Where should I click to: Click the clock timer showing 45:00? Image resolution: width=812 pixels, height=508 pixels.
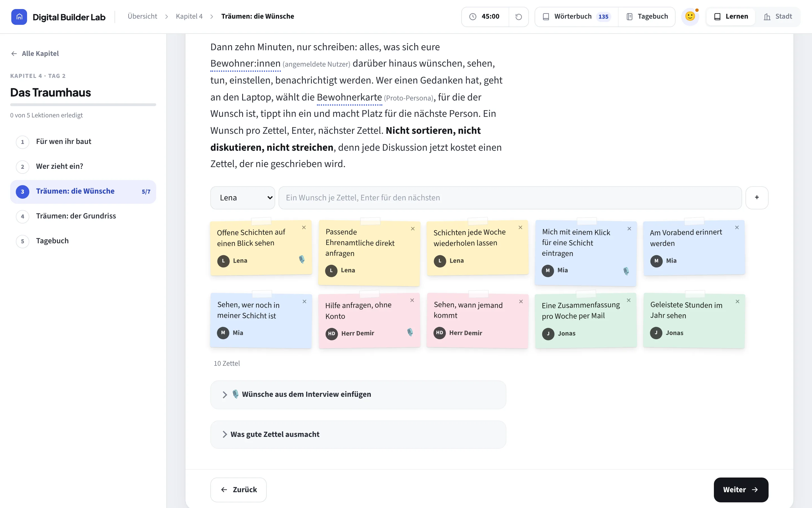[485, 17]
